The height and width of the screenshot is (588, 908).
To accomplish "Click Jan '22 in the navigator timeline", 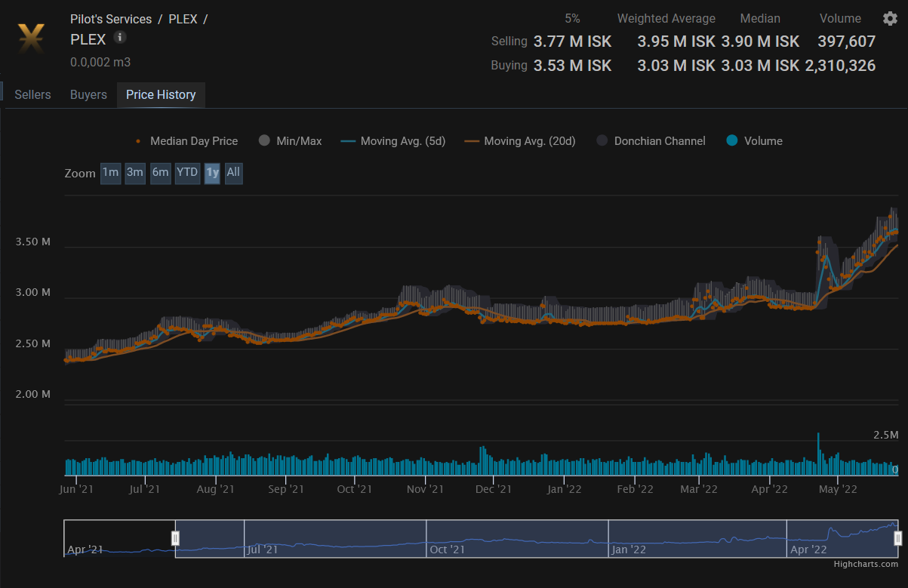I will click(x=628, y=550).
